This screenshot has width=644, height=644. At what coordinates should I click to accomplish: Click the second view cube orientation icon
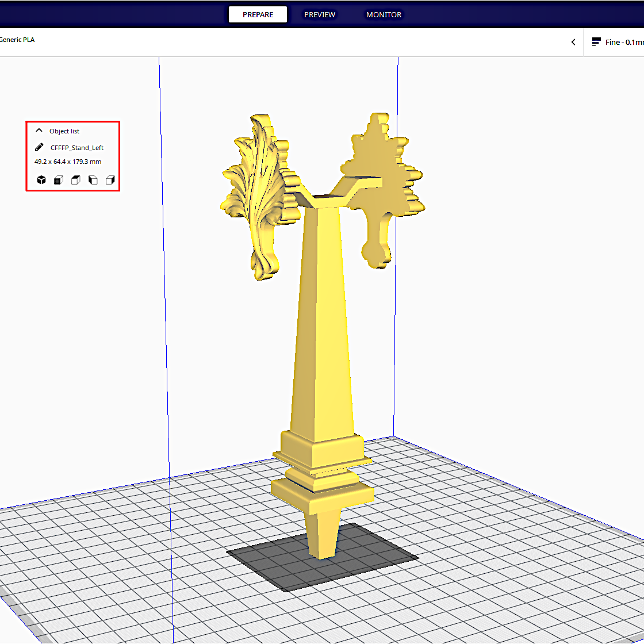tap(59, 179)
